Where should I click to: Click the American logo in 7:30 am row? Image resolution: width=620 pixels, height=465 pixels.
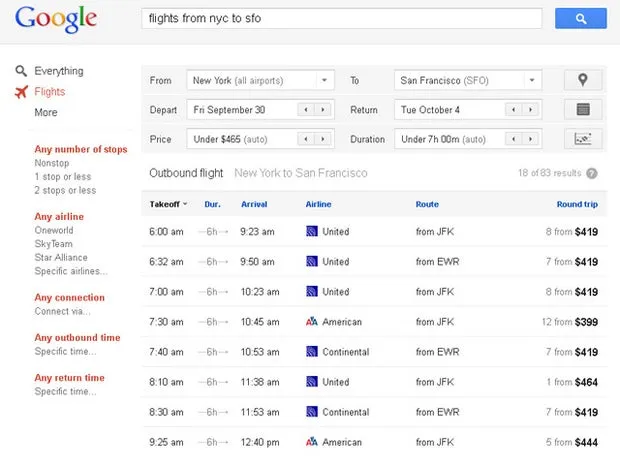[x=312, y=321]
